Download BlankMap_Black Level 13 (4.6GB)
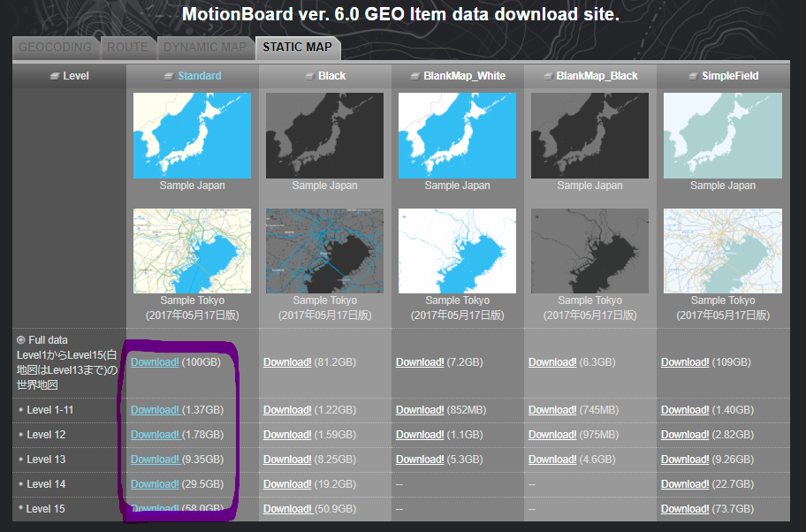 point(552,459)
